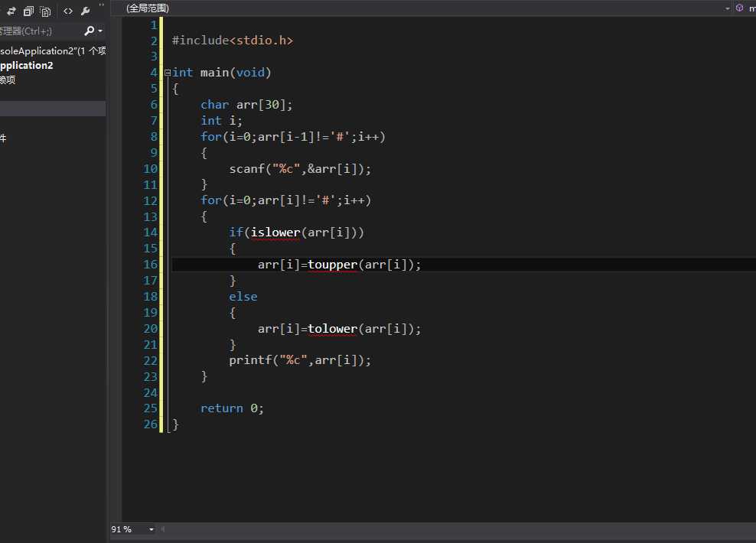756x543 pixels.
Task: Select the ConsoleApplication2 solution node
Action: point(53,50)
